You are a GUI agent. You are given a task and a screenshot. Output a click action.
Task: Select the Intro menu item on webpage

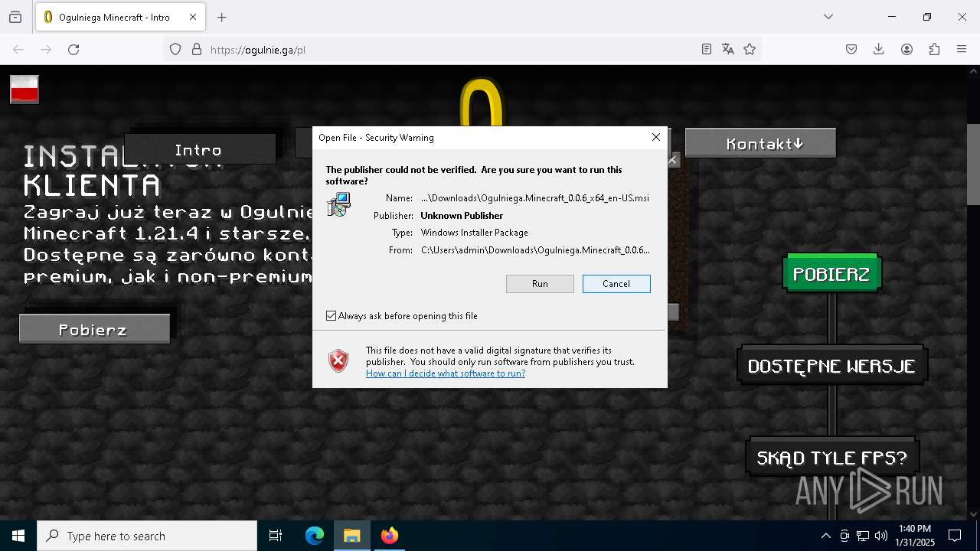coord(199,149)
